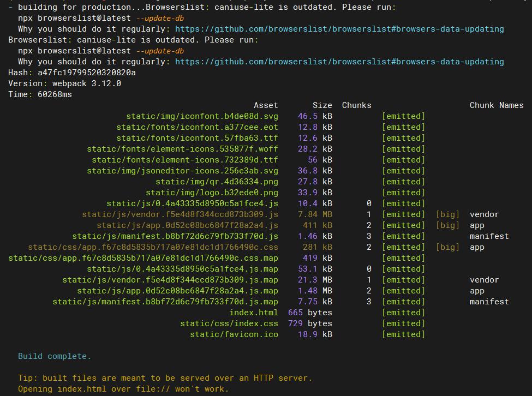Select element-icons.732389d.ttf asset name
This screenshot has width=532, height=396.
click(185, 160)
